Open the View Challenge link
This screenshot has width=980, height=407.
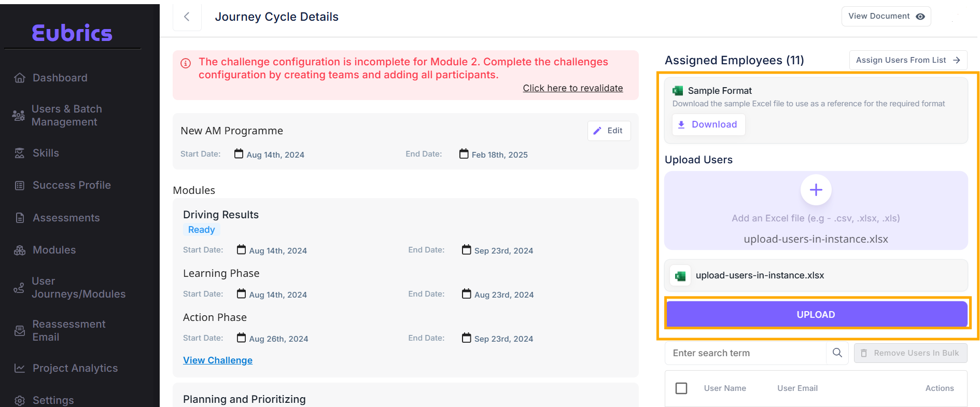pyautogui.click(x=218, y=360)
